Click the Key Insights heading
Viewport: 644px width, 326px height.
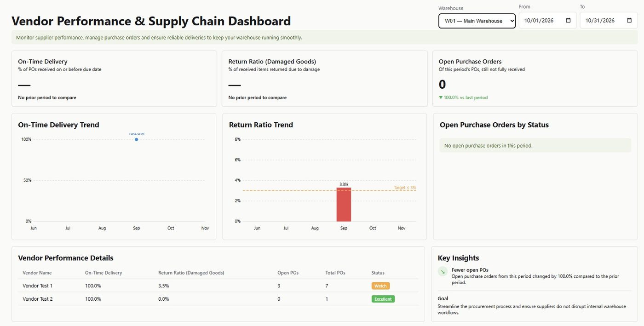pos(458,258)
